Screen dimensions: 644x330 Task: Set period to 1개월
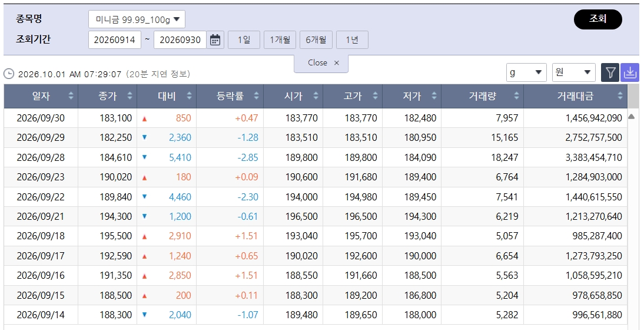pos(280,40)
